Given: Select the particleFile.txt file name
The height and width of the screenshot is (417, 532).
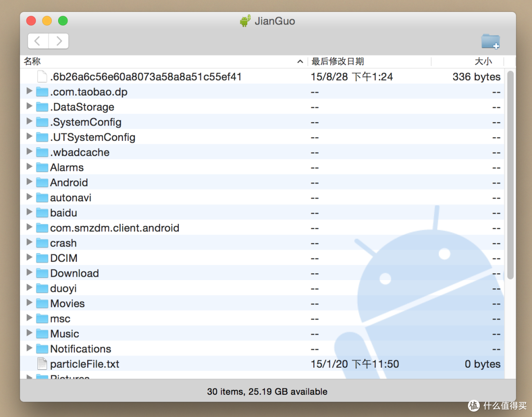Looking at the screenshot, I should (x=85, y=364).
